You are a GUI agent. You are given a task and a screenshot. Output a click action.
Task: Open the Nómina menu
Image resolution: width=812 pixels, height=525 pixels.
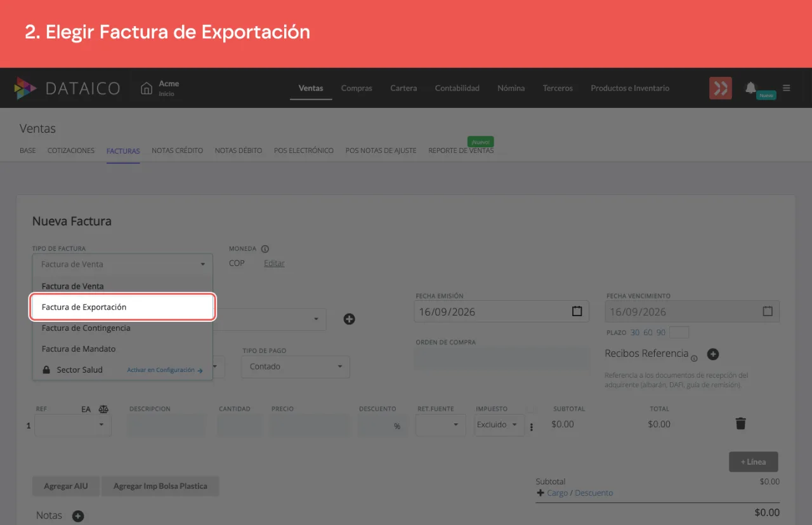click(511, 88)
